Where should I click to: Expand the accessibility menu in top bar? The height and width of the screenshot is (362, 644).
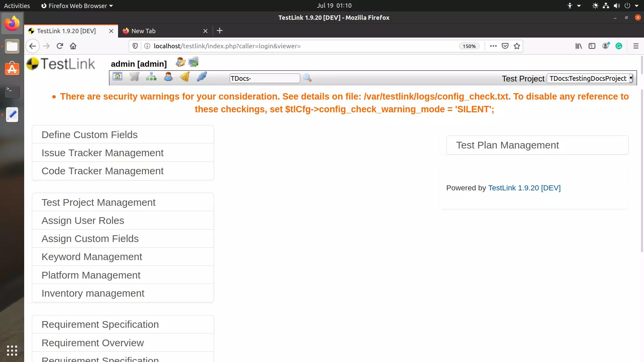click(574, 6)
